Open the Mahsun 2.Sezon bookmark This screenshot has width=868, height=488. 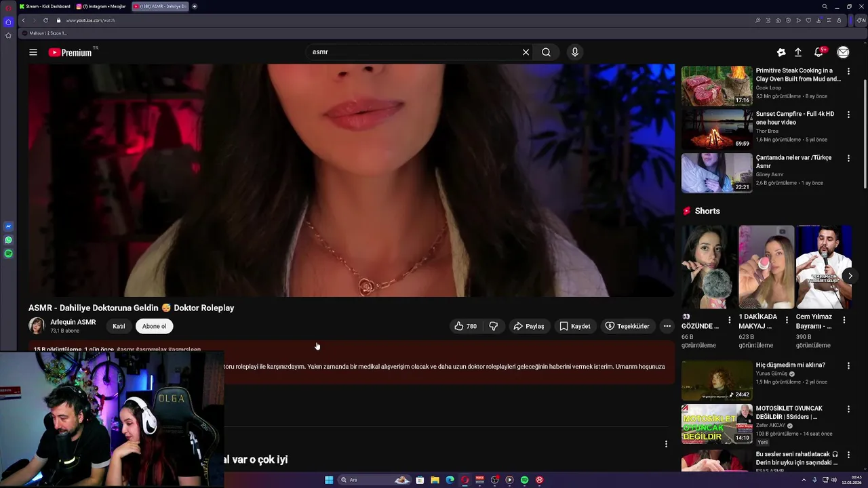(45, 33)
